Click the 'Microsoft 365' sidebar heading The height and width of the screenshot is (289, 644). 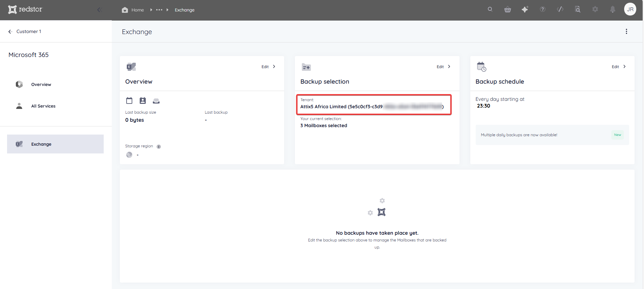[x=29, y=55]
